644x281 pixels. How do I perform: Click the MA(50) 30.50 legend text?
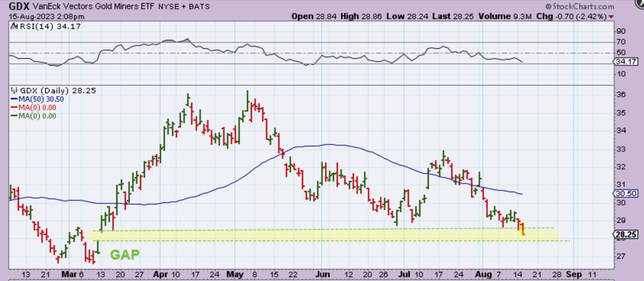41,99
